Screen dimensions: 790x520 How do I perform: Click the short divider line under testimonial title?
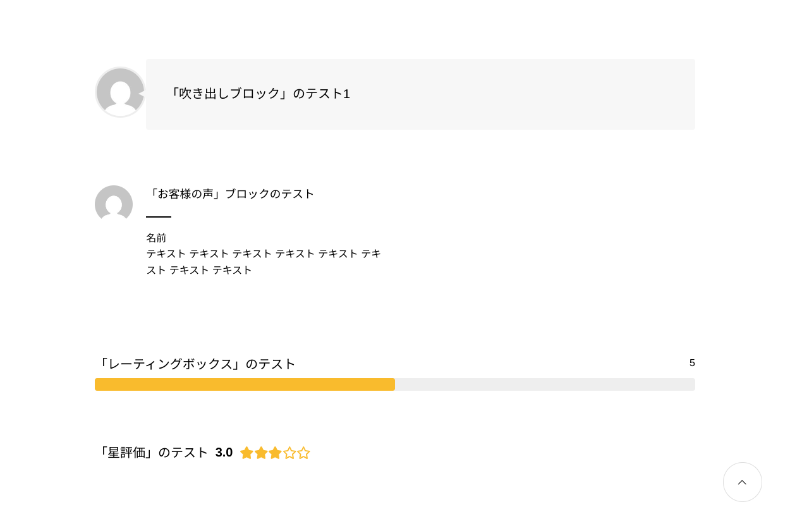click(158, 217)
